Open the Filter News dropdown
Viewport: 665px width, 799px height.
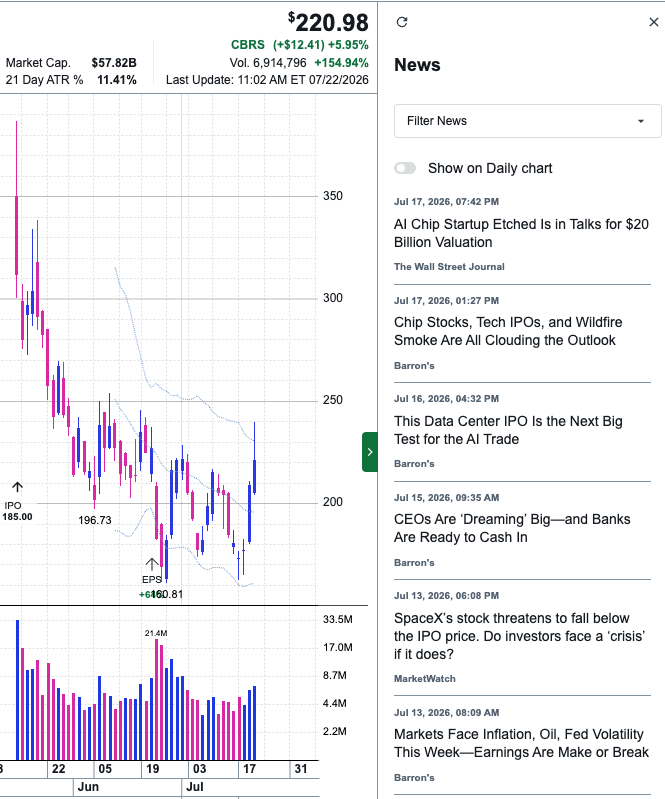527,121
